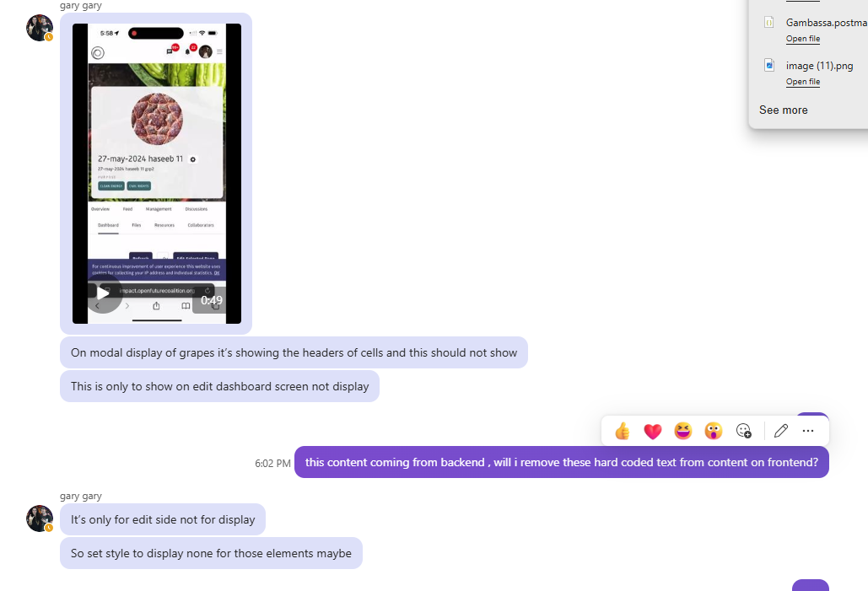
Task: Edit message with pencil icon
Action: tap(781, 431)
